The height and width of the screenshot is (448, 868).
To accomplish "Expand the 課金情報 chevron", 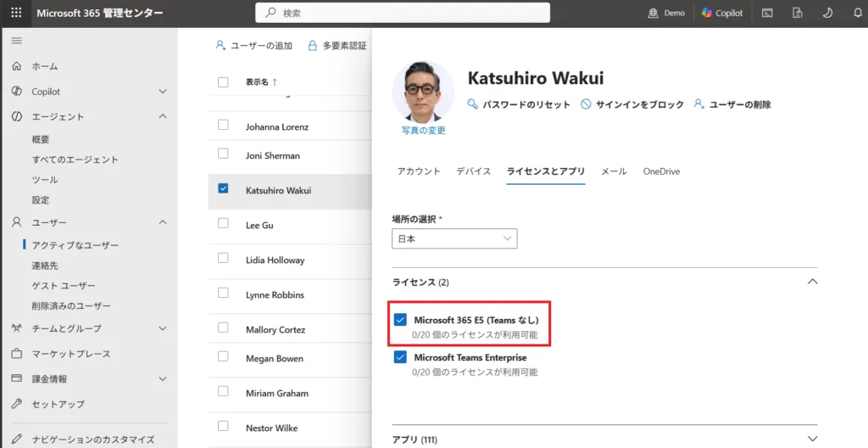I will pos(163,378).
